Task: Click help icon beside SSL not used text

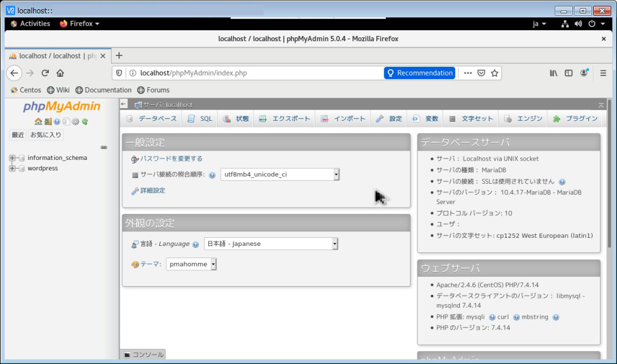Action: click(562, 182)
